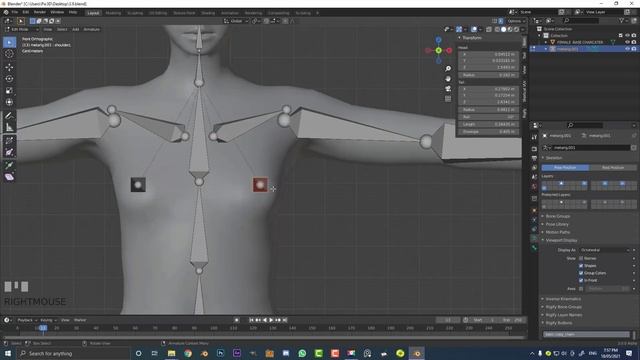Click the Length value field in Transform
The height and width of the screenshot is (360, 640).
point(488,124)
